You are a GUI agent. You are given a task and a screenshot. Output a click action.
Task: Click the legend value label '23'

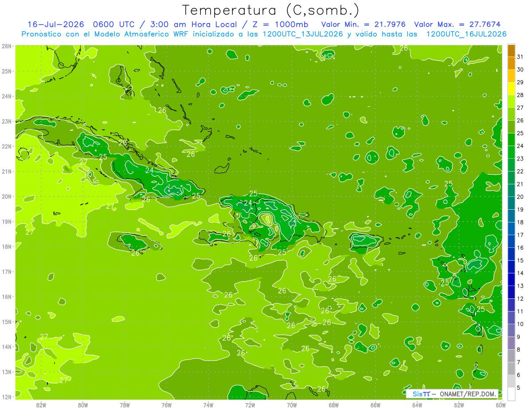click(520, 159)
